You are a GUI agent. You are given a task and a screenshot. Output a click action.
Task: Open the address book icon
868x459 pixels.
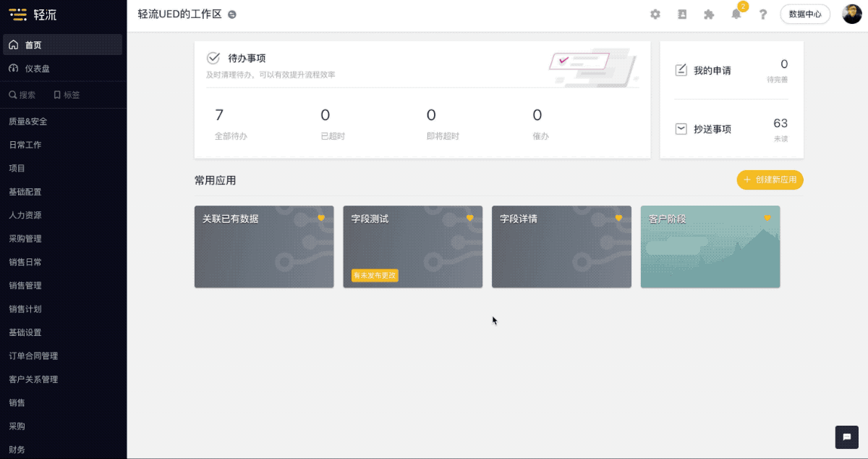682,14
